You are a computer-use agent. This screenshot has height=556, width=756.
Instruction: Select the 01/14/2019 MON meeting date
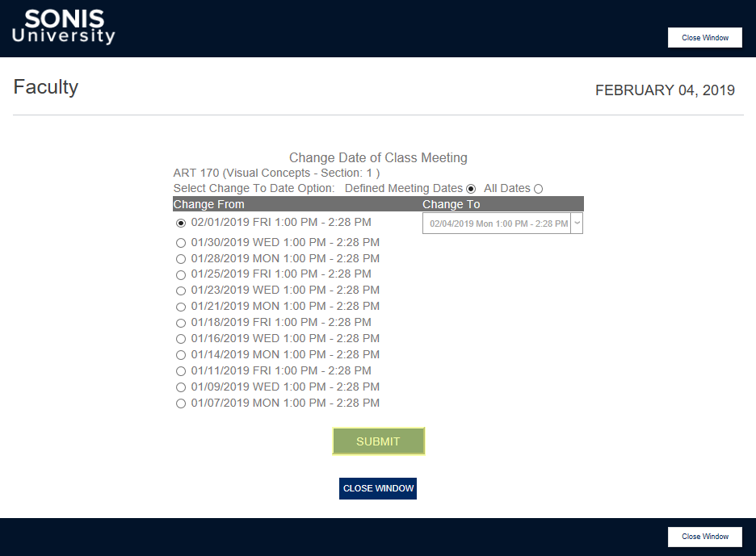181,355
